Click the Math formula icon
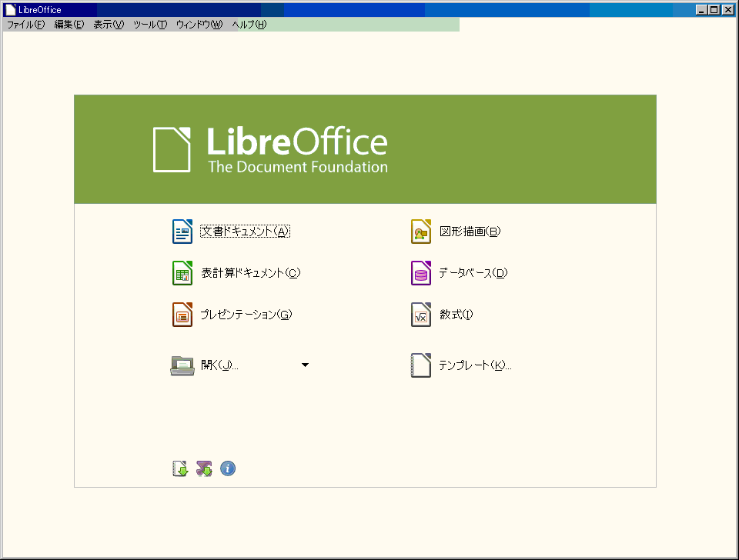 (x=421, y=314)
